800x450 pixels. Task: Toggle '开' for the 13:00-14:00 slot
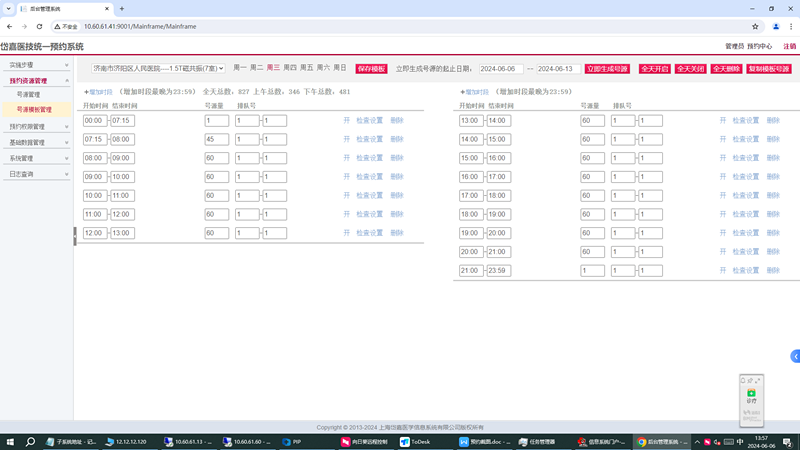[723, 120]
